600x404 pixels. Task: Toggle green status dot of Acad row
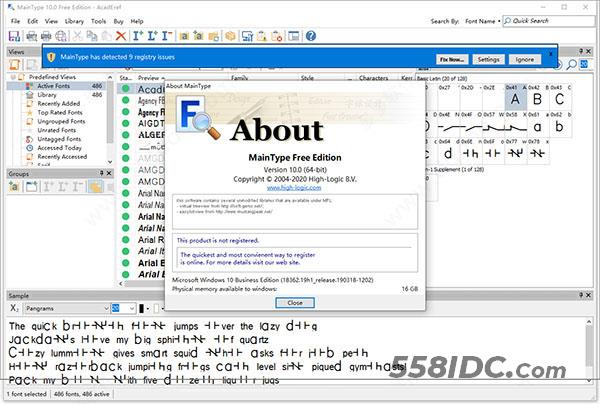[125, 89]
